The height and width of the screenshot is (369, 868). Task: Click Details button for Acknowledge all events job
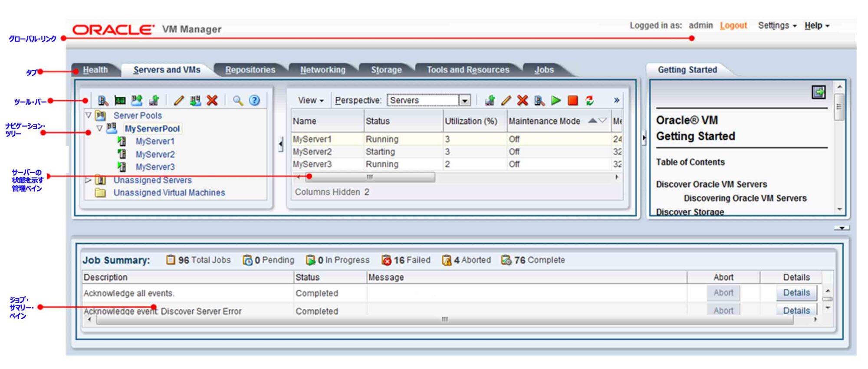(796, 293)
